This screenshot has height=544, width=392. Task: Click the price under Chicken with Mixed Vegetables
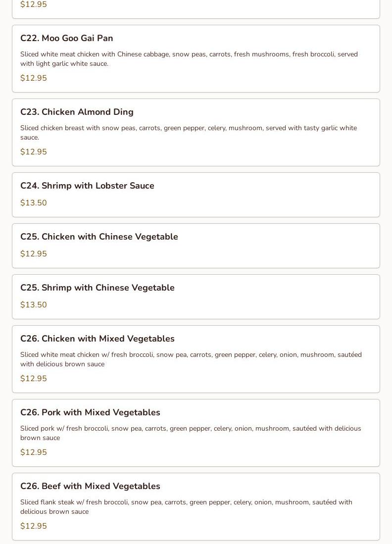point(34,379)
